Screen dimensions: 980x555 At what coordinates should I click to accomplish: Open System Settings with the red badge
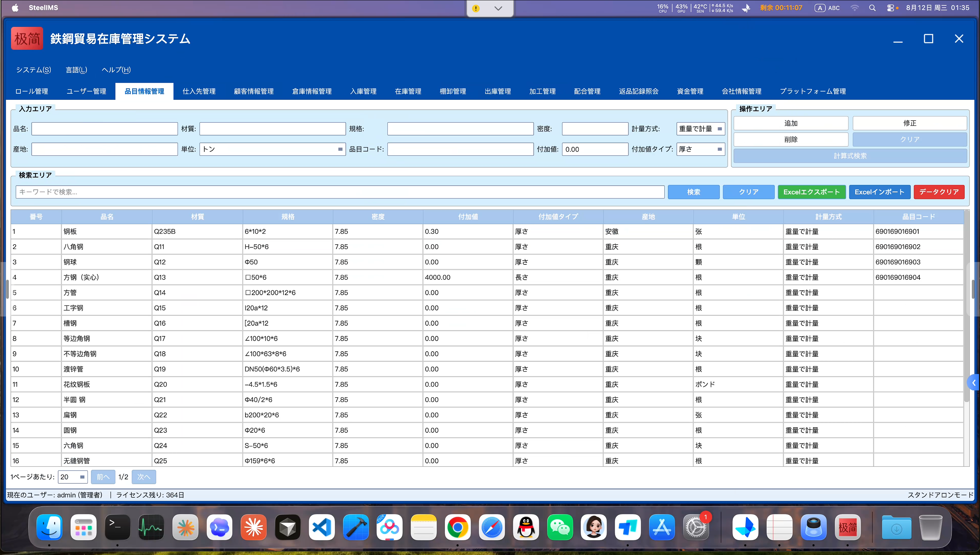[x=696, y=527]
